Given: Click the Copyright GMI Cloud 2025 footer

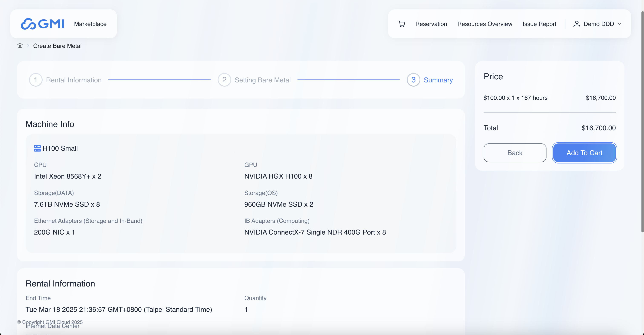Looking at the screenshot, I should coord(50,322).
